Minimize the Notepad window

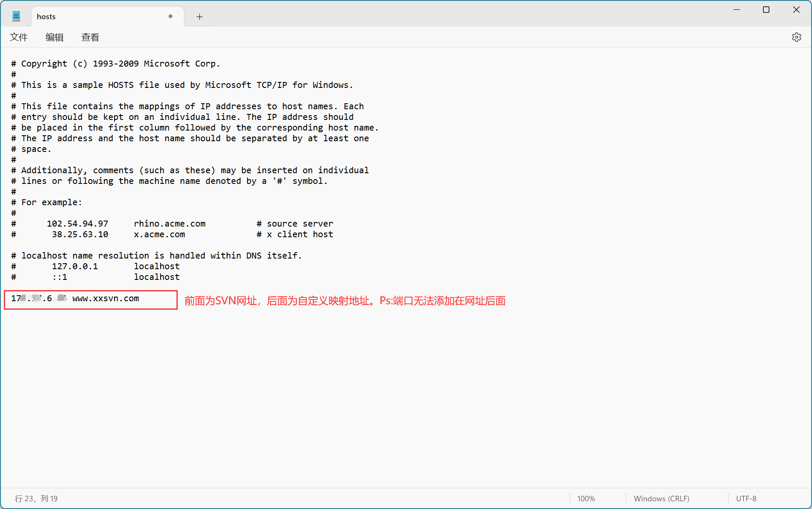tap(737, 10)
